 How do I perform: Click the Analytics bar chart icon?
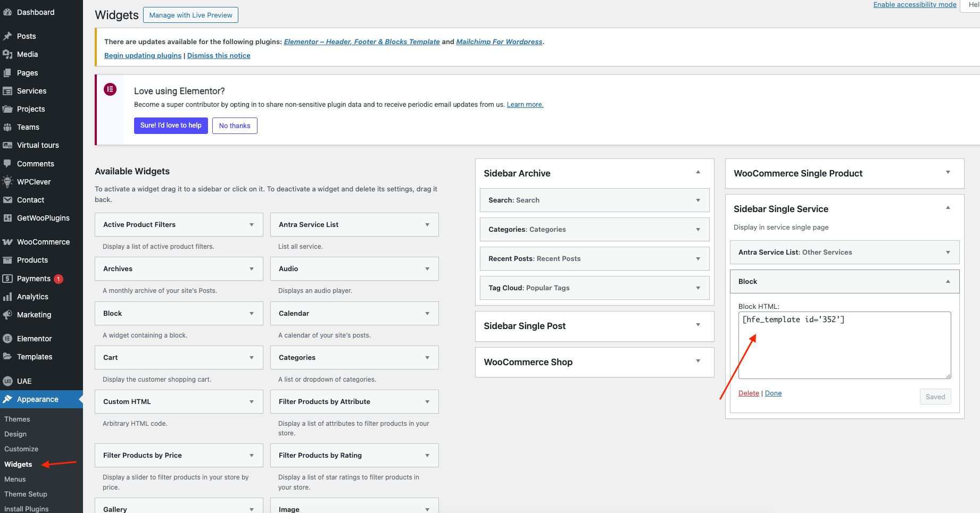7,297
